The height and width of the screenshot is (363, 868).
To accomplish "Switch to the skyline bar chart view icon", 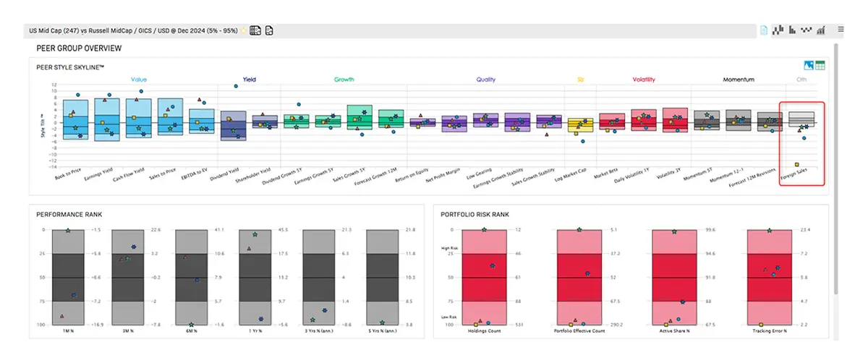I will (778, 30).
